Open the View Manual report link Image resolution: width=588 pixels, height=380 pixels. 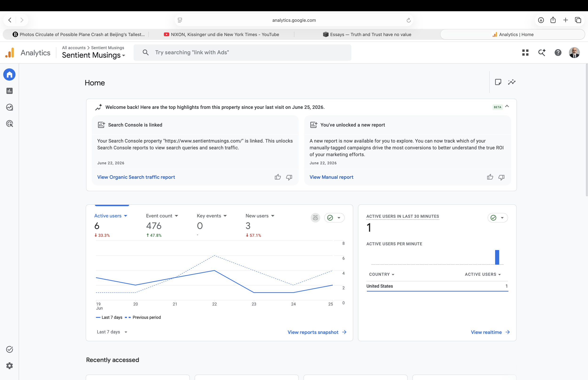331,177
